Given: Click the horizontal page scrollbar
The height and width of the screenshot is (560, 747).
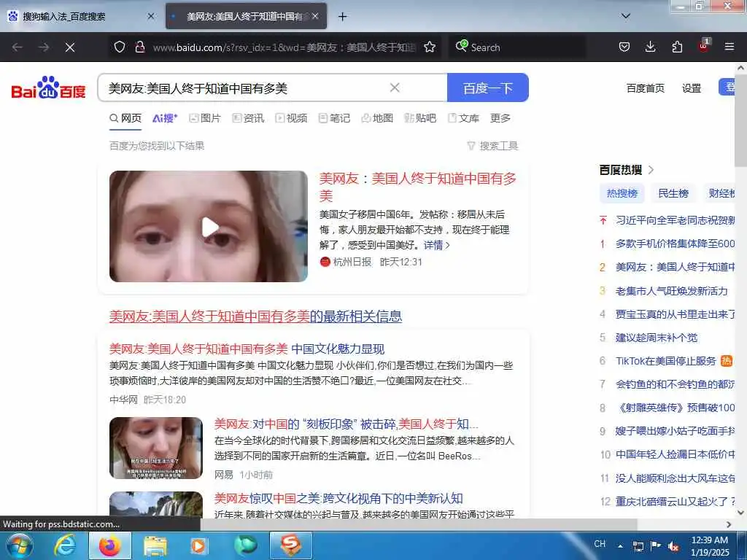Looking at the screenshot, I should [x=418, y=524].
